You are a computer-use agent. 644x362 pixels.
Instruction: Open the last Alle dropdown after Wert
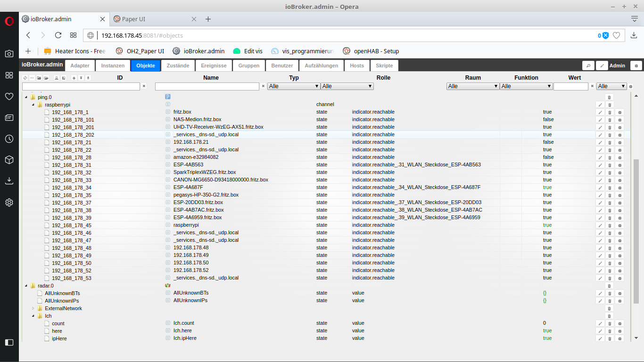click(611, 86)
